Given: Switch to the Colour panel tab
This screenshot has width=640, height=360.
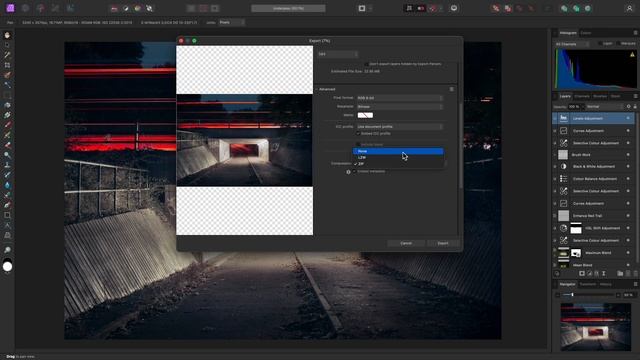Looking at the screenshot, I should point(586,33).
